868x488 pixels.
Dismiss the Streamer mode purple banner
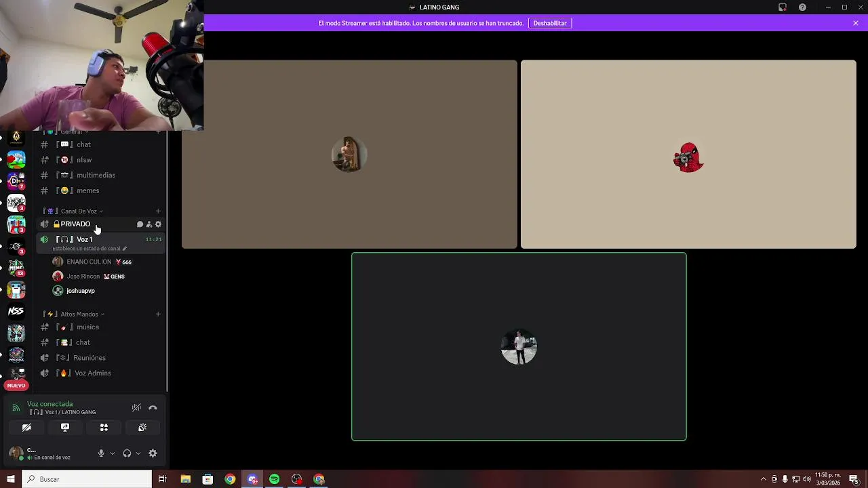pyautogui.click(x=856, y=23)
